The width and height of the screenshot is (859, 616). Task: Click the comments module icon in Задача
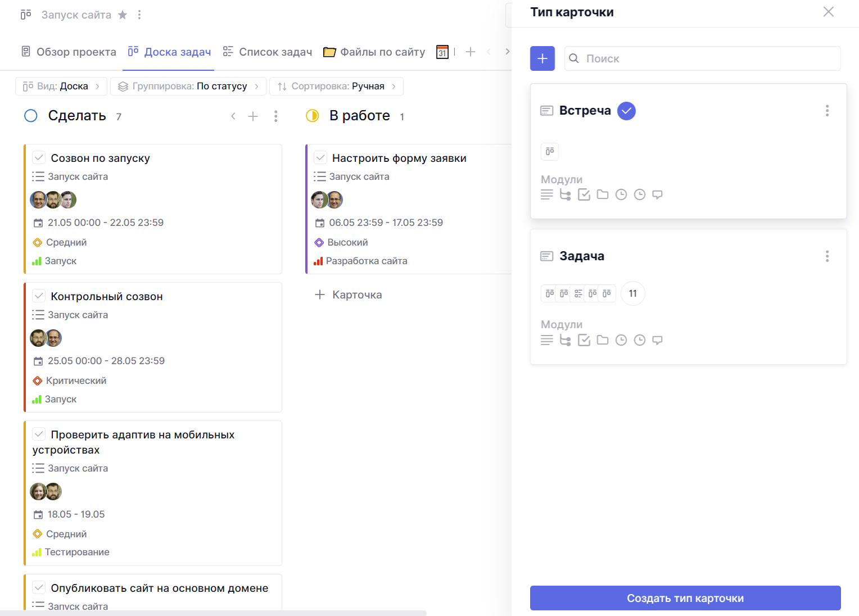coord(657,340)
